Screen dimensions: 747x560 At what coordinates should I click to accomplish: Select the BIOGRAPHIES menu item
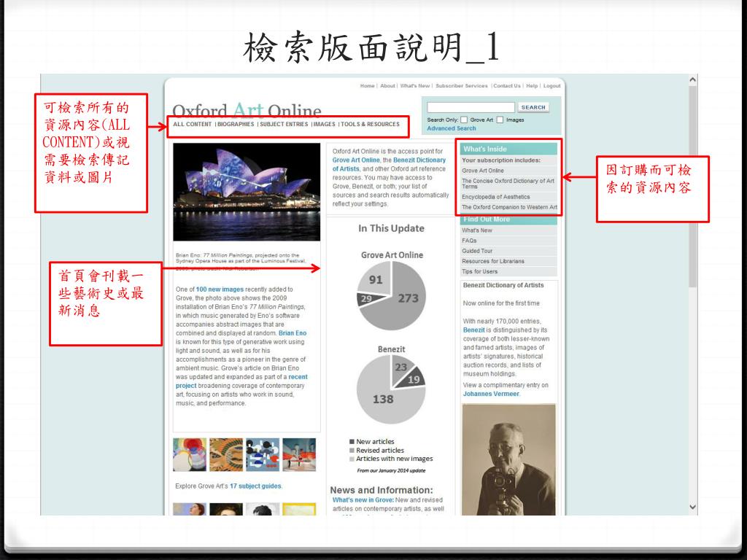236,124
